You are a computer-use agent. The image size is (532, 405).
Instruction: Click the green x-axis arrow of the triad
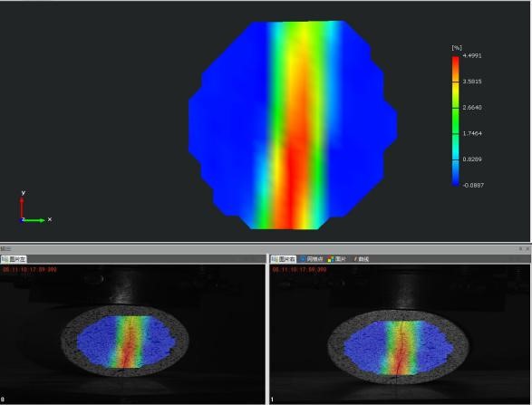tap(34, 220)
